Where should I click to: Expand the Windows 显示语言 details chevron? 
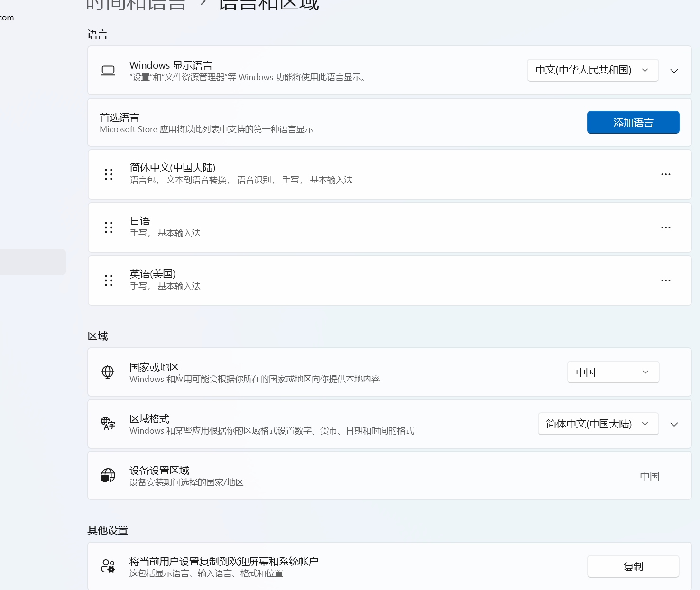(x=674, y=71)
